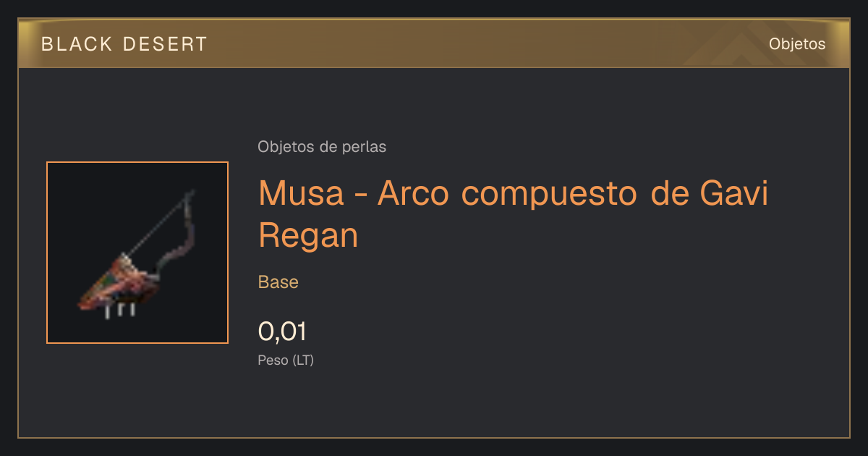The image size is (868, 456).
Task: Click the word "Gavi" in the item name
Action: pos(733,195)
